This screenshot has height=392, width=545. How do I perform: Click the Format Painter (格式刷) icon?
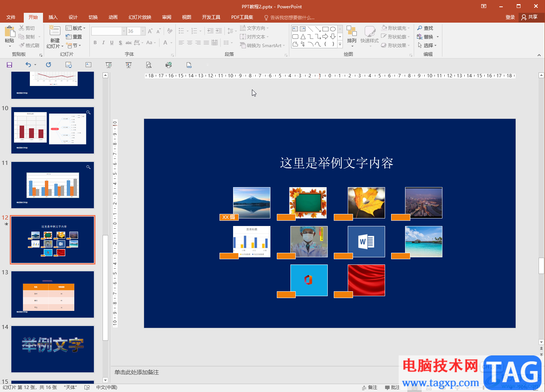point(21,45)
